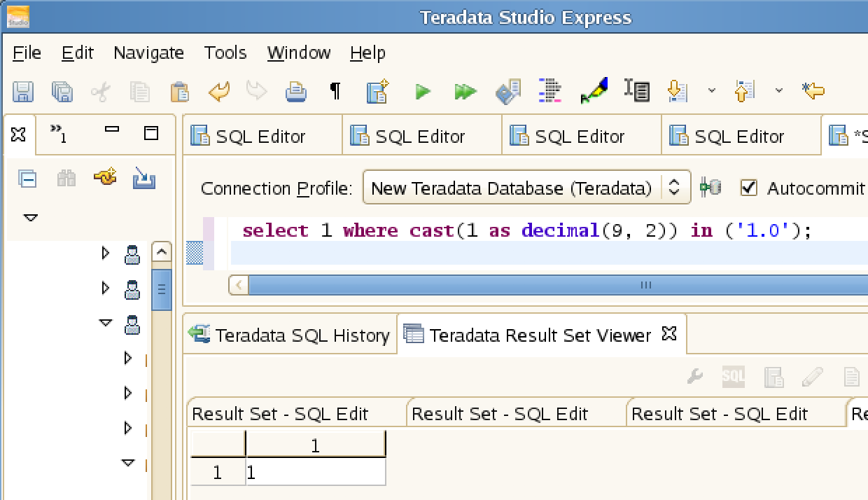Viewport: 868px width, 500px height.
Task: Select the third Result Set - SQL Edit tab
Action: coord(737,413)
